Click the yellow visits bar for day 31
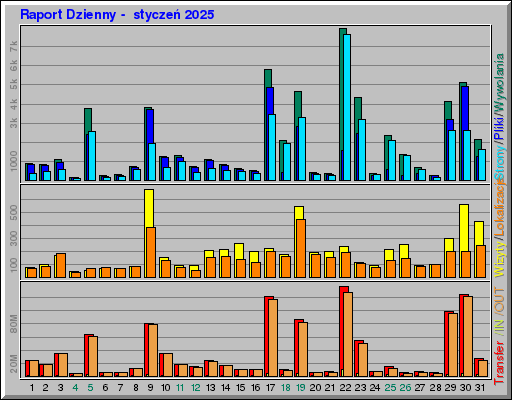This screenshot has height=400, width=512. point(479,233)
